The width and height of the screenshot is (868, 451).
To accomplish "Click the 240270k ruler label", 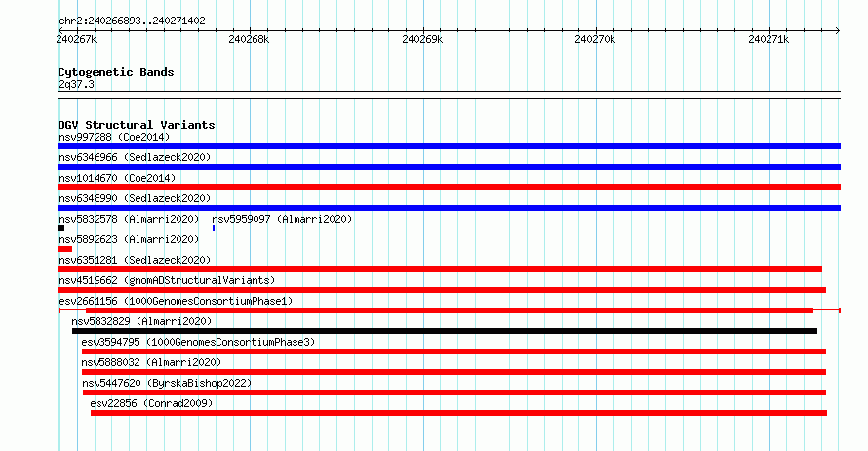I will (x=595, y=39).
